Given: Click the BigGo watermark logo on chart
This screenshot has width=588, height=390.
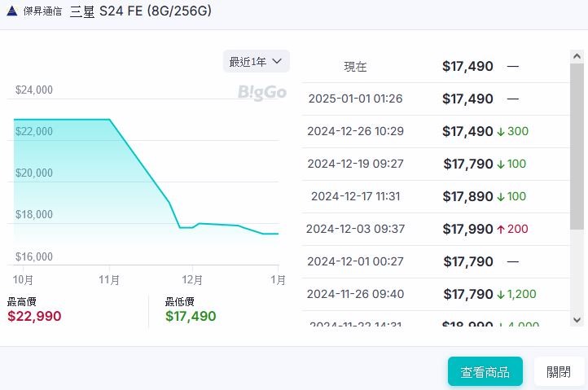Looking at the screenshot, I should (262, 92).
